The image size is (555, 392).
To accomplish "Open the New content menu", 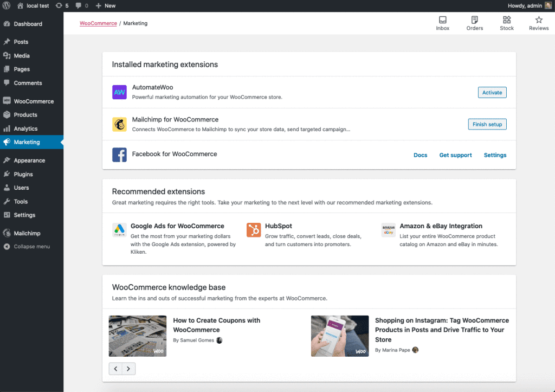I will point(106,5).
